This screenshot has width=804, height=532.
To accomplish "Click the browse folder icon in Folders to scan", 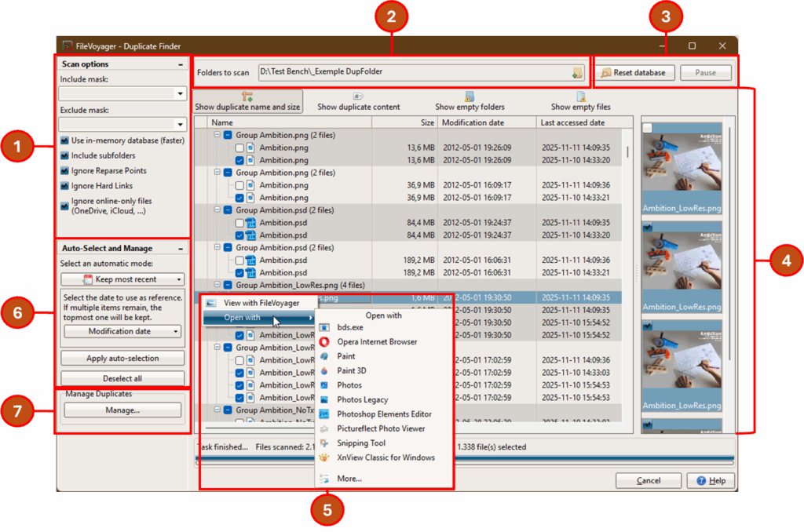I will click(578, 73).
